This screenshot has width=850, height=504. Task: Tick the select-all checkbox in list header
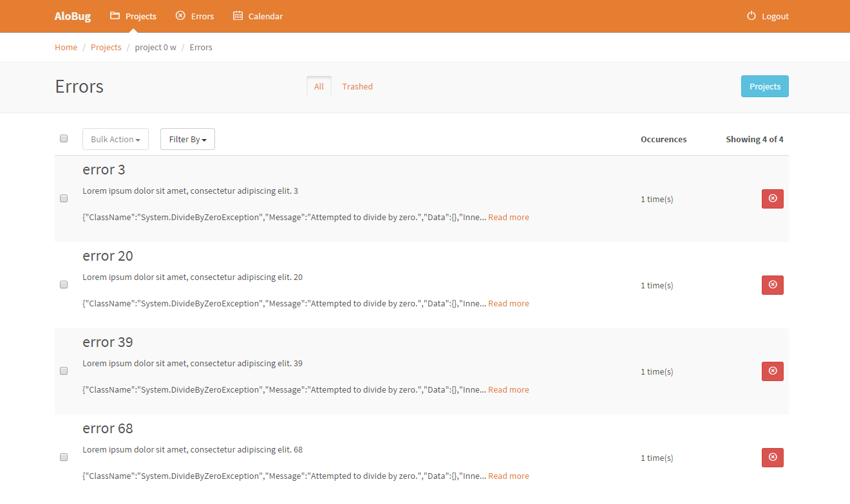click(64, 138)
